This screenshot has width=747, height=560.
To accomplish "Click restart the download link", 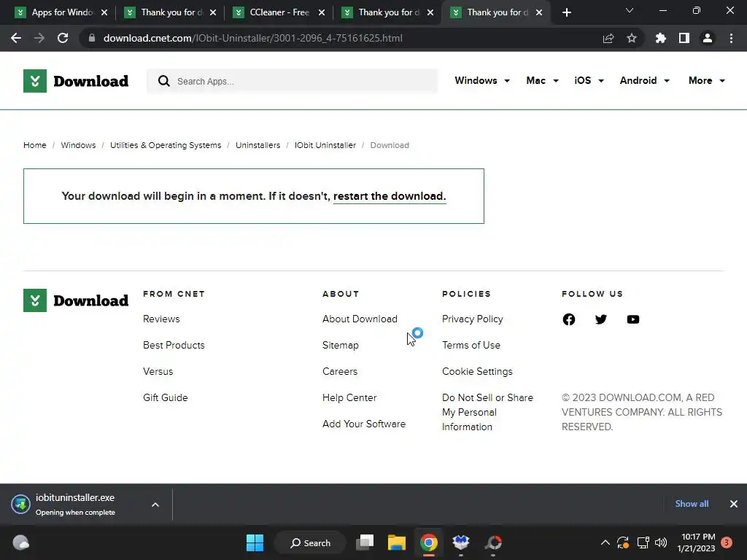I will [390, 196].
